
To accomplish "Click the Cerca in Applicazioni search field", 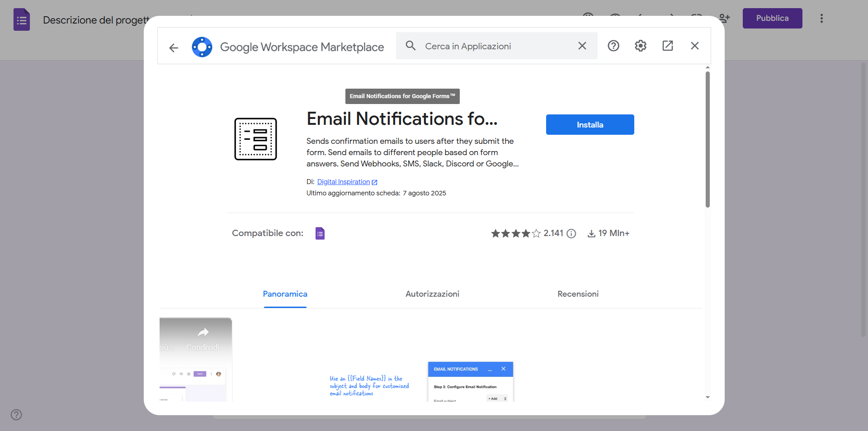I will point(497,46).
